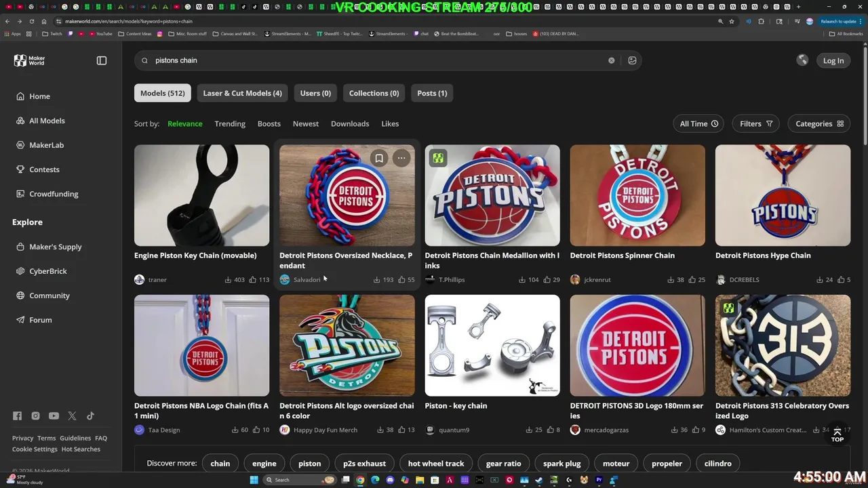Click the 'spark plug' suggestion tag
This screenshot has width=868, height=488.
pos(562,464)
